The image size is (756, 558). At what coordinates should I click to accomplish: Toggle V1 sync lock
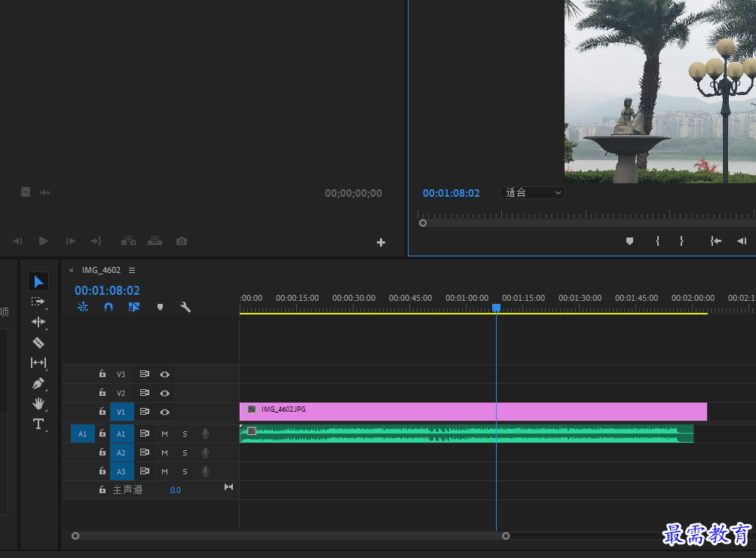[x=144, y=412]
